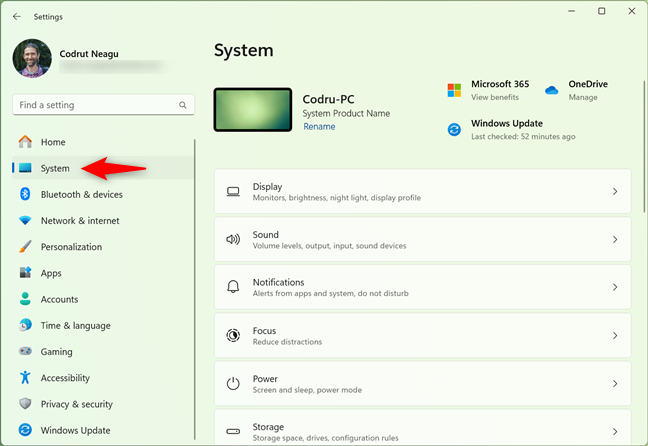Click View benefits under Microsoft 365
Viewport: 648px width, 446px height.
click(495, 97)
